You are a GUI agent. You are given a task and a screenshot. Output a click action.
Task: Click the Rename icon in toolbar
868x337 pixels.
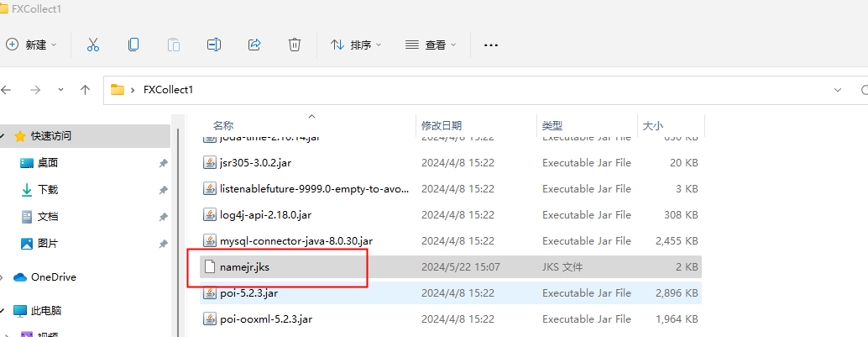[214, 45]
